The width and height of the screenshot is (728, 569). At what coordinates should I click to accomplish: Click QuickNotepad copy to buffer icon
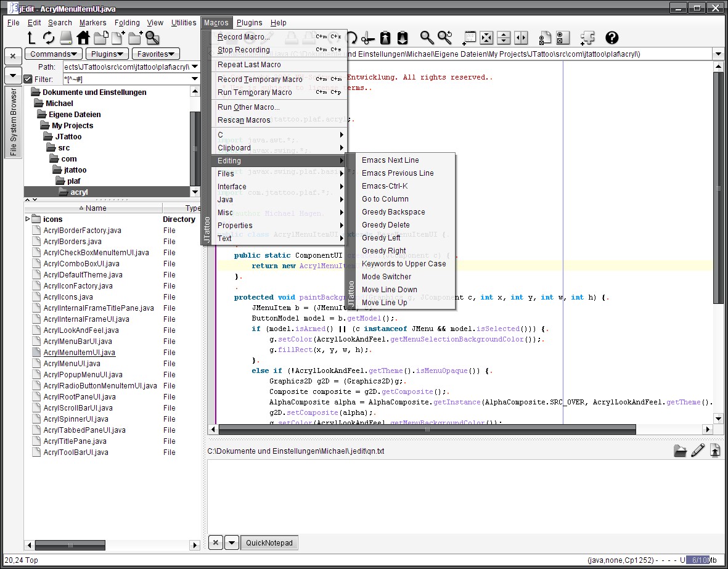click(715, 451)
